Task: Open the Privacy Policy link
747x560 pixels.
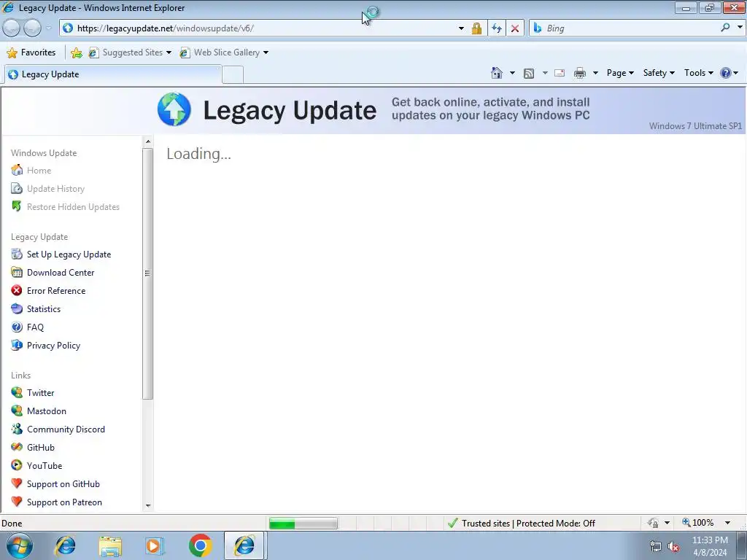Action: (53, 345)
